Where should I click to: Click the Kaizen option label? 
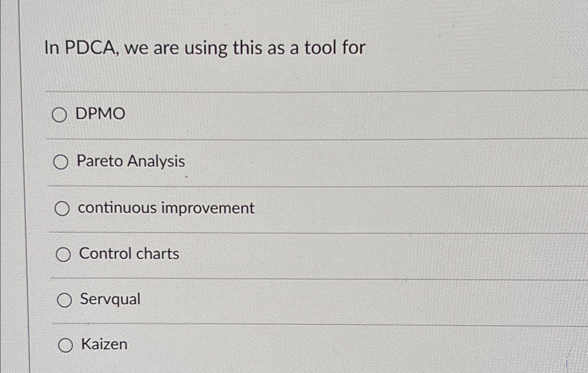click(104, 344)
